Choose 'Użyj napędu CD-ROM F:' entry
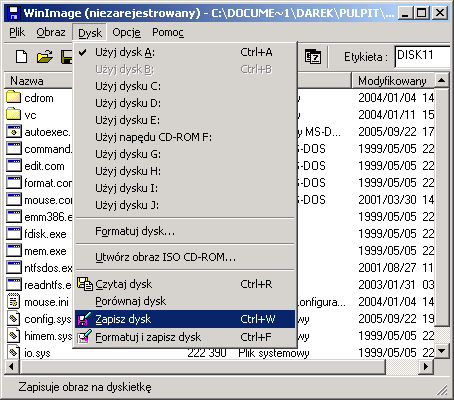This screenshot has height=400, width=454. [x=185, y=137]
